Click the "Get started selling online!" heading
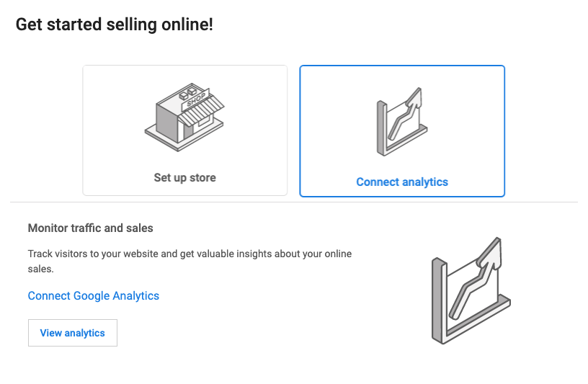Image resolution: width=588 pixels, height=384 pixels. tap(115, 24)
